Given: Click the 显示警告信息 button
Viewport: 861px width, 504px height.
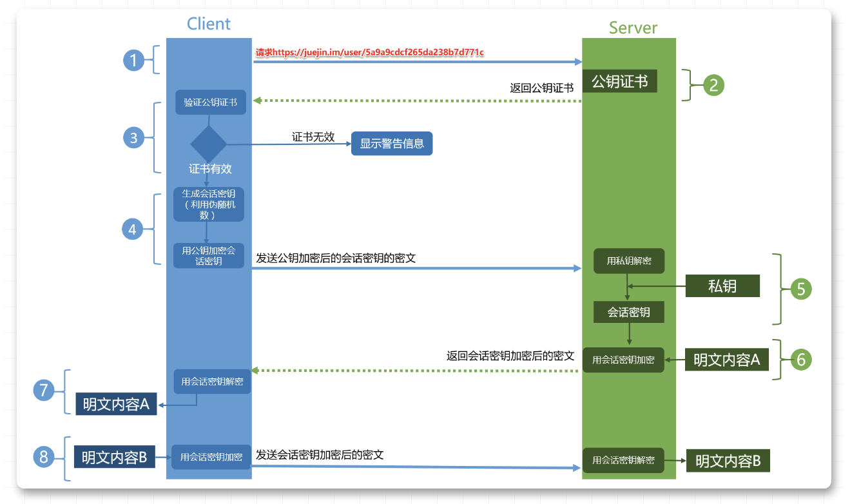Looking at the screenshot, I should click(x=391, y=143).
